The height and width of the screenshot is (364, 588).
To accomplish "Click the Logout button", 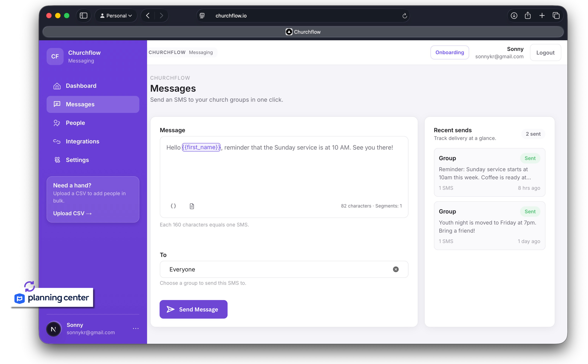I will click(545, 52).
